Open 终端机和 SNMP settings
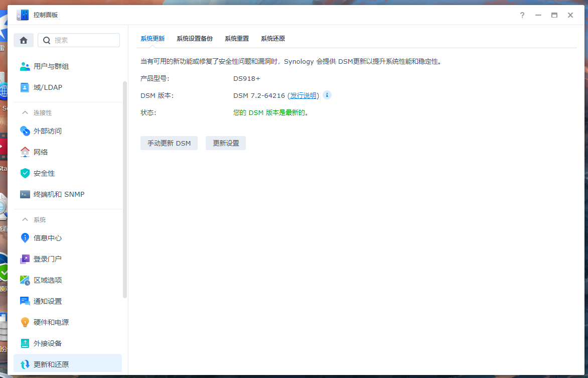588x378 pixels. point(68,194)
